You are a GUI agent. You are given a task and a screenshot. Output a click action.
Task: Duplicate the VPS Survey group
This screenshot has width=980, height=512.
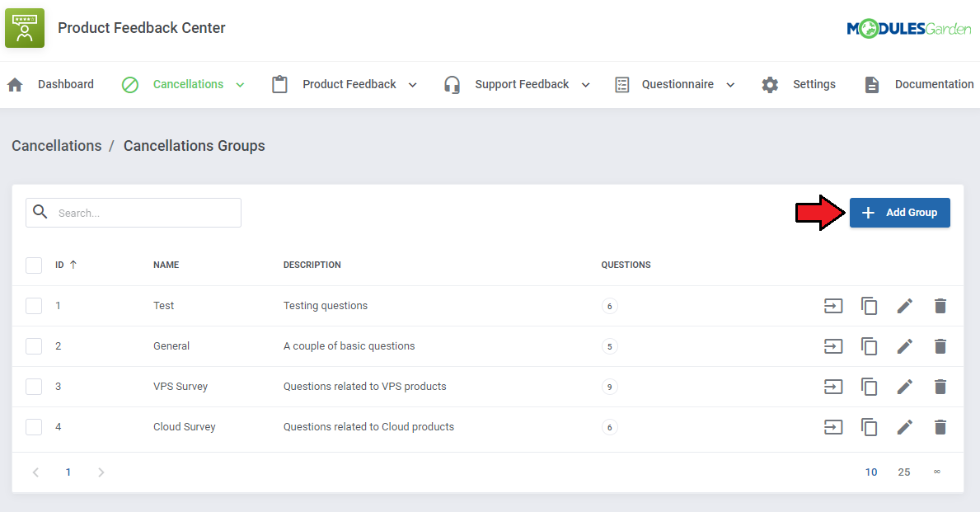[x=869, y=387]
